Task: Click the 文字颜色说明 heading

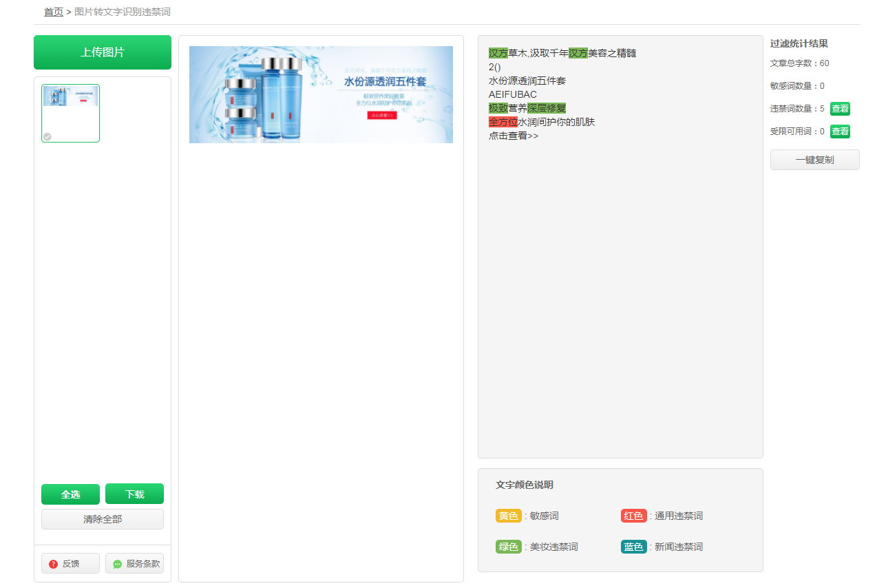Action: click(x=525, y=485)
